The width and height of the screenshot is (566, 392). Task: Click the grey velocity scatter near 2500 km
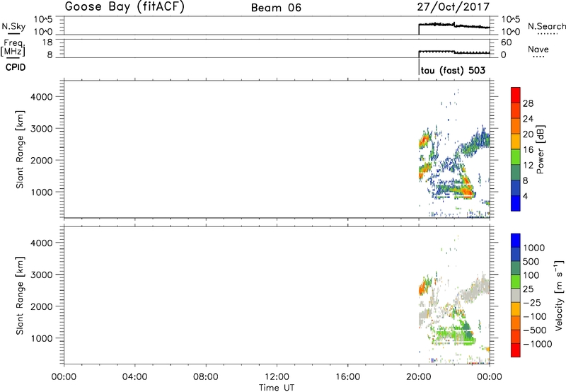point(476,287)
